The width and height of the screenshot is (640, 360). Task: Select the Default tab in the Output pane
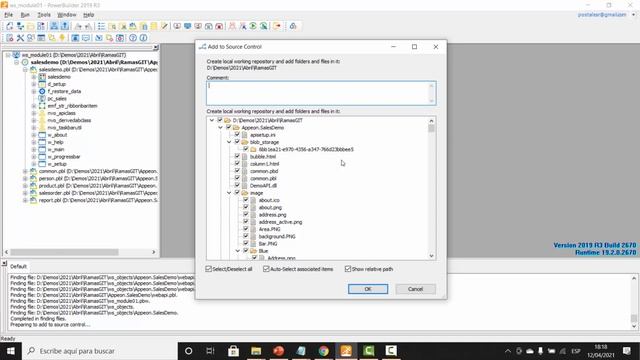tap(18, 266)
